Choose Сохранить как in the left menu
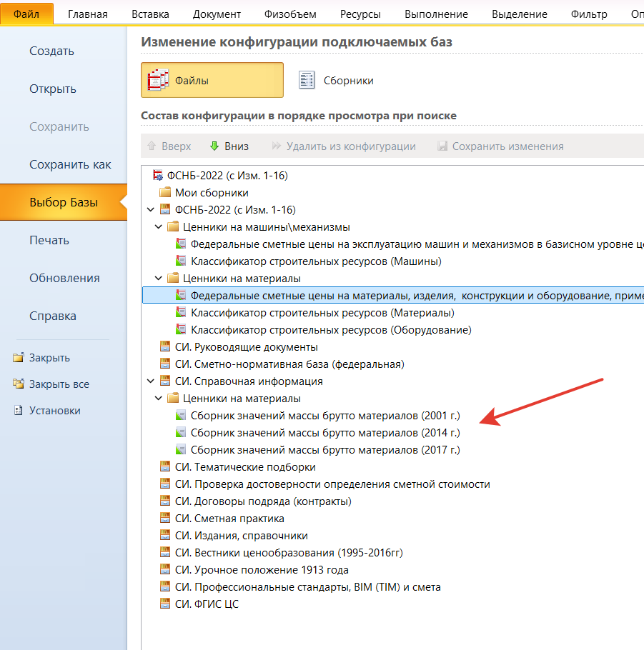This screenshot has width=644, height=650. [70, 164]
